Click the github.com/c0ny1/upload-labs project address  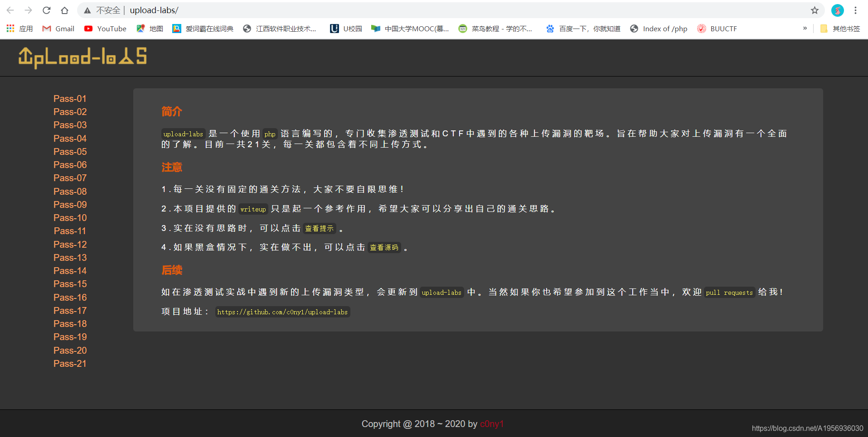282,312
